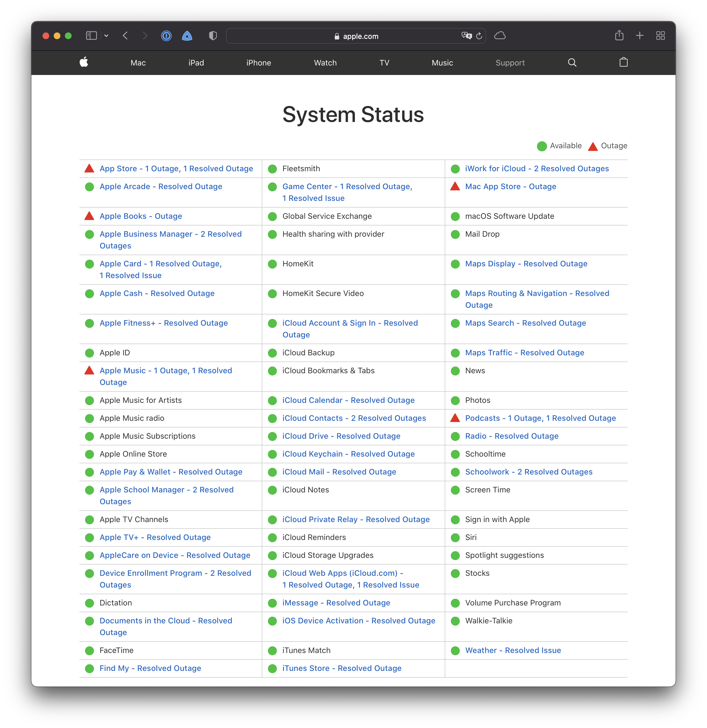Select Music in the Apple menu bar
This screenshot has height=728, width=707.
[x=442, y=62]
